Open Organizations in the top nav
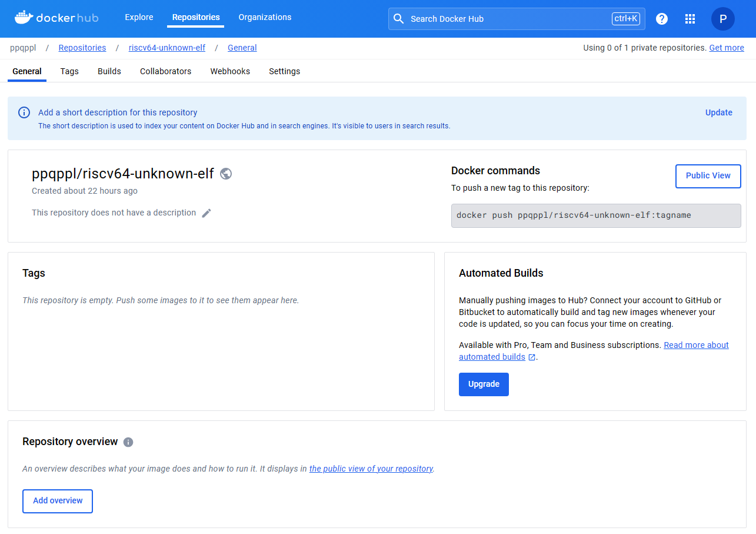The width and height of the screenshot is (756, 534). pyautogui.click(x=265, y=18)
